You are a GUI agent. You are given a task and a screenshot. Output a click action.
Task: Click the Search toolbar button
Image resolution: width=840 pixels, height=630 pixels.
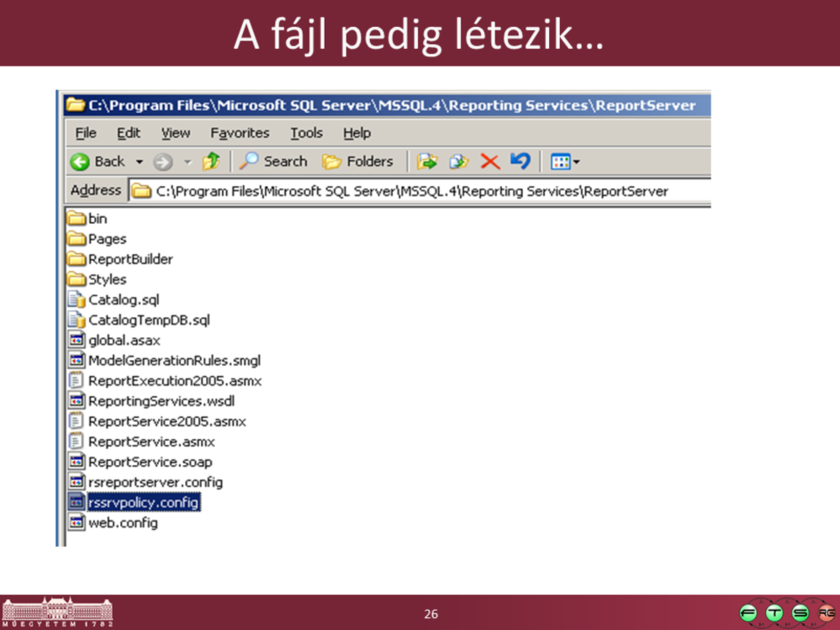[274, 161]
